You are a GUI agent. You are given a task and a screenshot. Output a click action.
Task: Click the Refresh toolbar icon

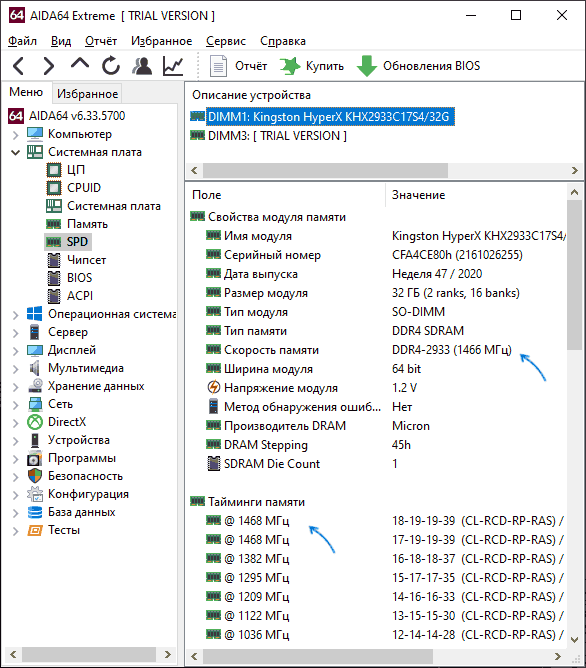coord(111,66)
